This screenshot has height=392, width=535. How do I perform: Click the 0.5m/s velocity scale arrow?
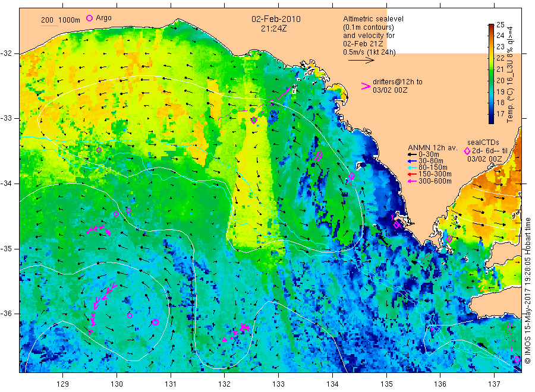click(361, 61)
